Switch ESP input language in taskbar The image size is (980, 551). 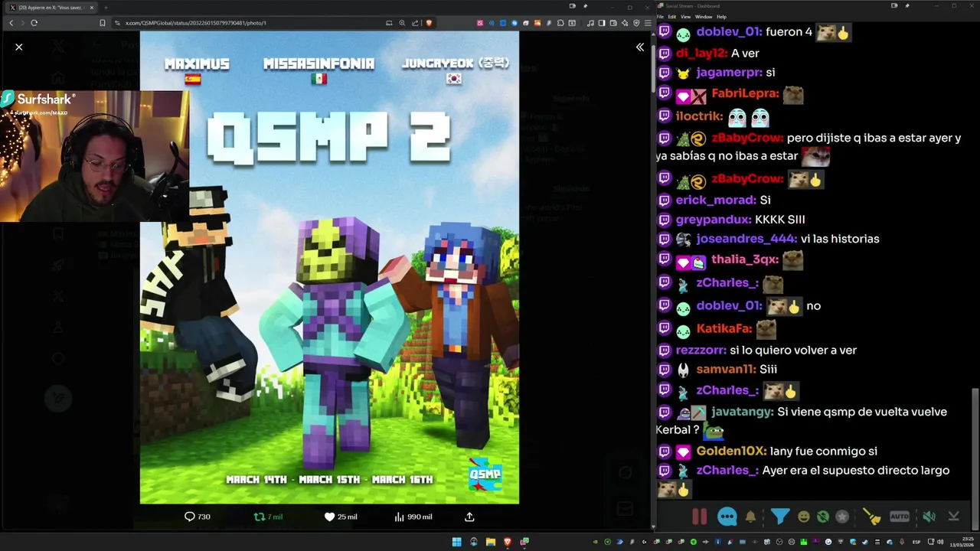point(916,542)
